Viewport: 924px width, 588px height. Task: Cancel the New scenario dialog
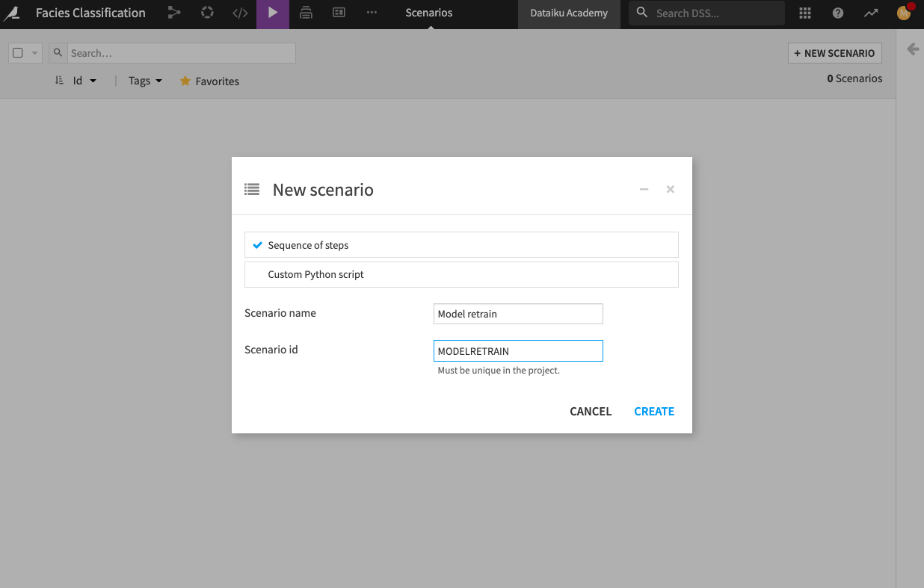tap(590, 411)
